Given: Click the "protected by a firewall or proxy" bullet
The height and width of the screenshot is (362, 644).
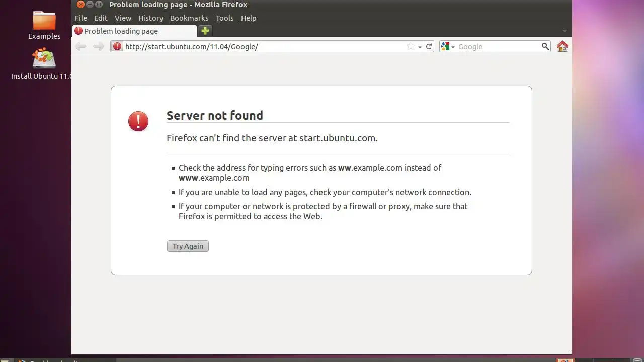Looking at the screenshot, I should coord(323,211).
